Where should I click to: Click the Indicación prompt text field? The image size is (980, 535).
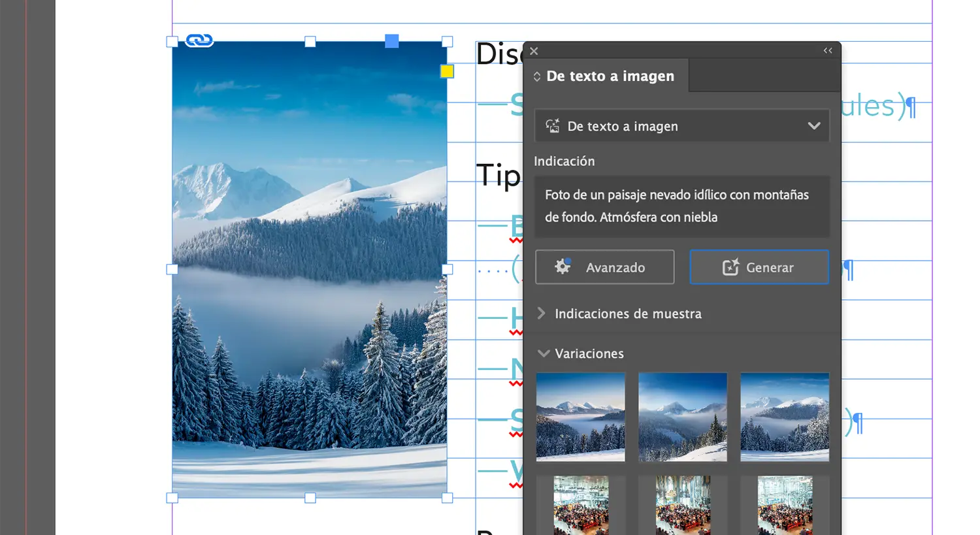(x=682, y=206)
